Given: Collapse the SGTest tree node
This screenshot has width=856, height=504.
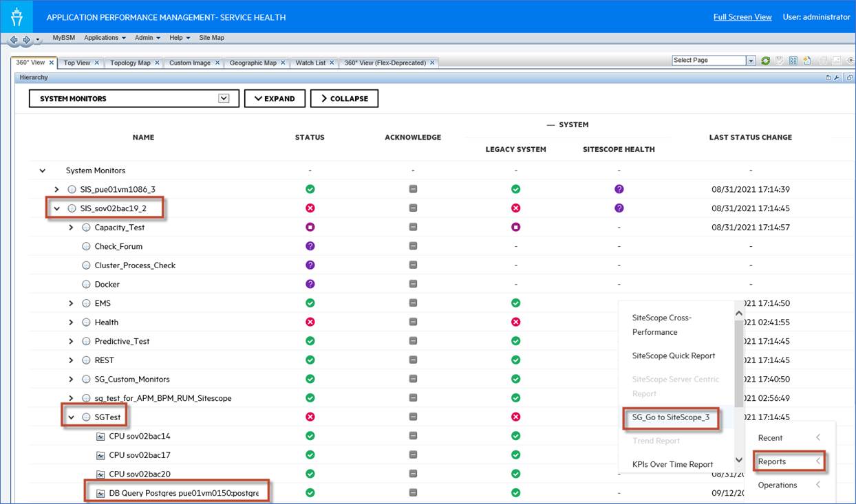Looking at the screenshot, I should [71, 417].
